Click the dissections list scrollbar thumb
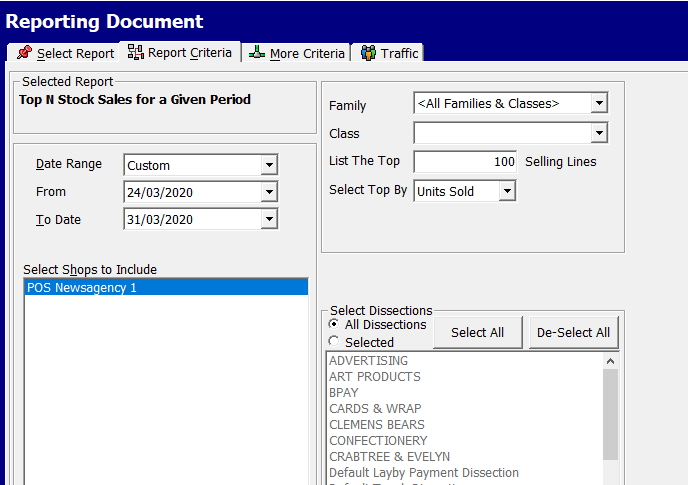 610,414
